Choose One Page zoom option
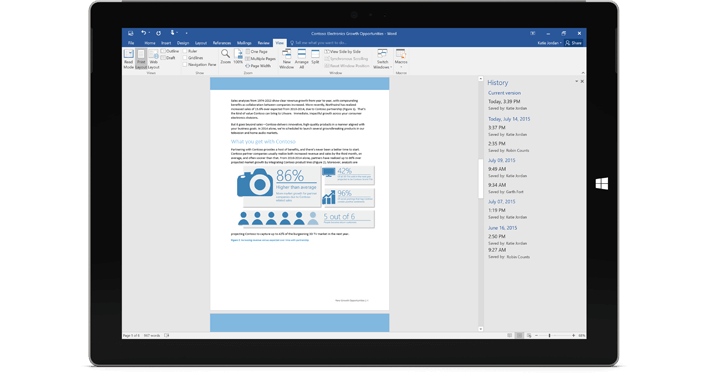 pyautogui.click(x=257, y=51)
